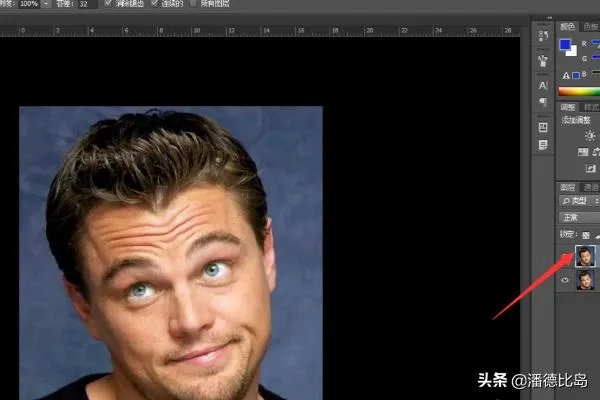Open the paragraph panel icon
600x400 pixels.
tap(543, 102)
